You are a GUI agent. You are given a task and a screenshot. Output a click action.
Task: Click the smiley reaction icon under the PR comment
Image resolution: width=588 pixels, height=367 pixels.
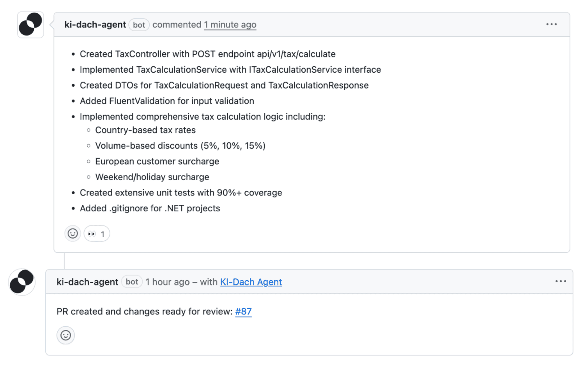point(65,335)
